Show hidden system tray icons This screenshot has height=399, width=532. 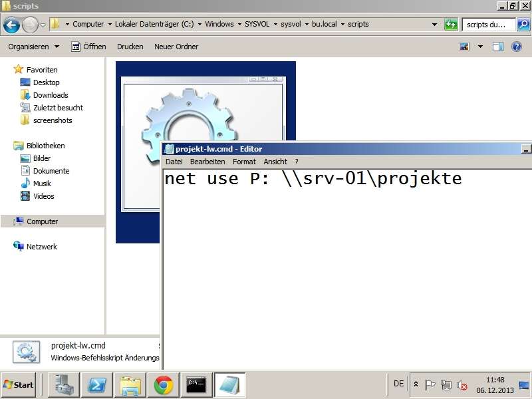(x=416, y=384)
